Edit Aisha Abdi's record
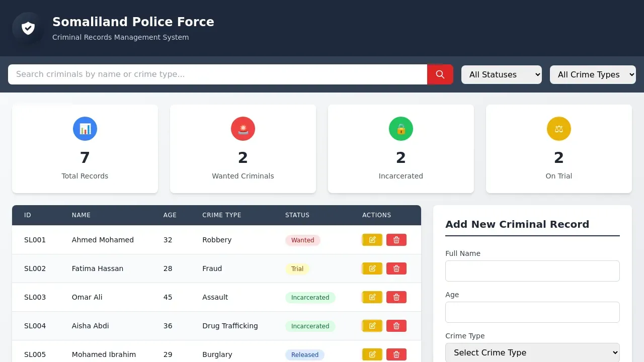This screenshot has height=362, width=644. pos(372,326)
